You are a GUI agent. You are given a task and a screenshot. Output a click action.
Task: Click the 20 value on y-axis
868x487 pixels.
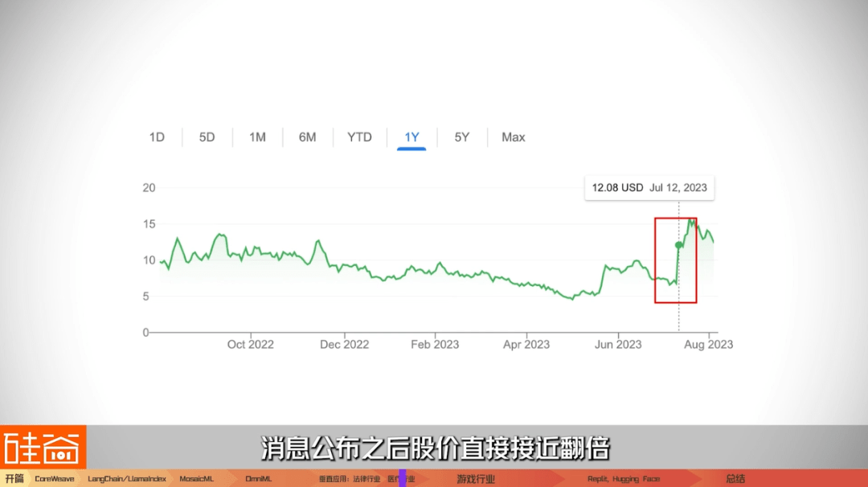point(149,187)
